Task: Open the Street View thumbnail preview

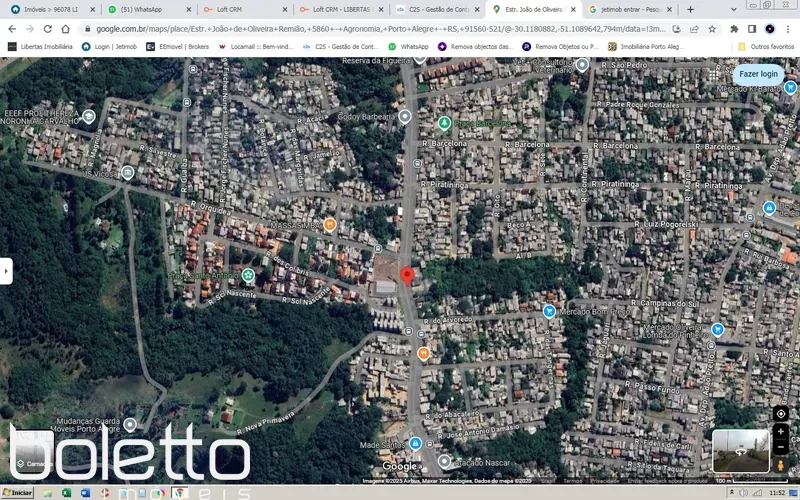Action: (741, 451)
